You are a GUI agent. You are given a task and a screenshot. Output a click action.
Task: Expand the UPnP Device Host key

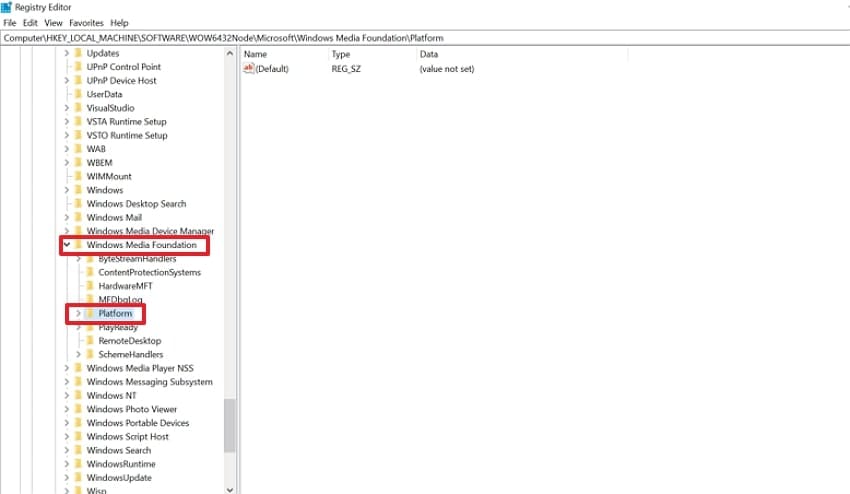[67, 80]
